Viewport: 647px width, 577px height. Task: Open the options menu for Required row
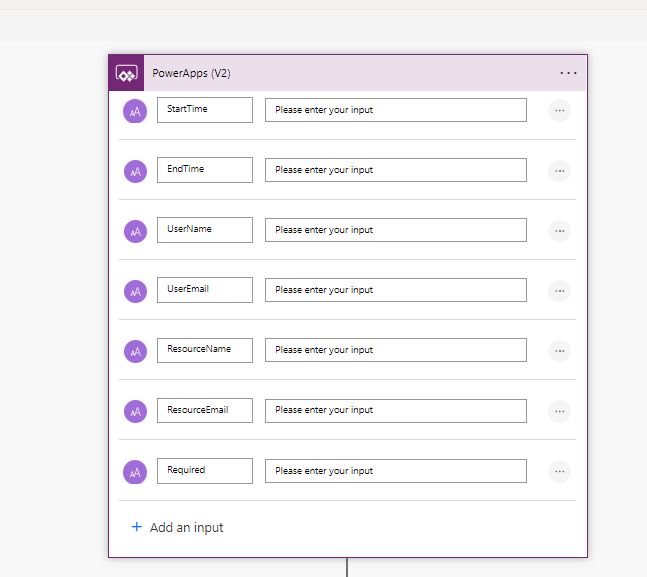(560, 471)
